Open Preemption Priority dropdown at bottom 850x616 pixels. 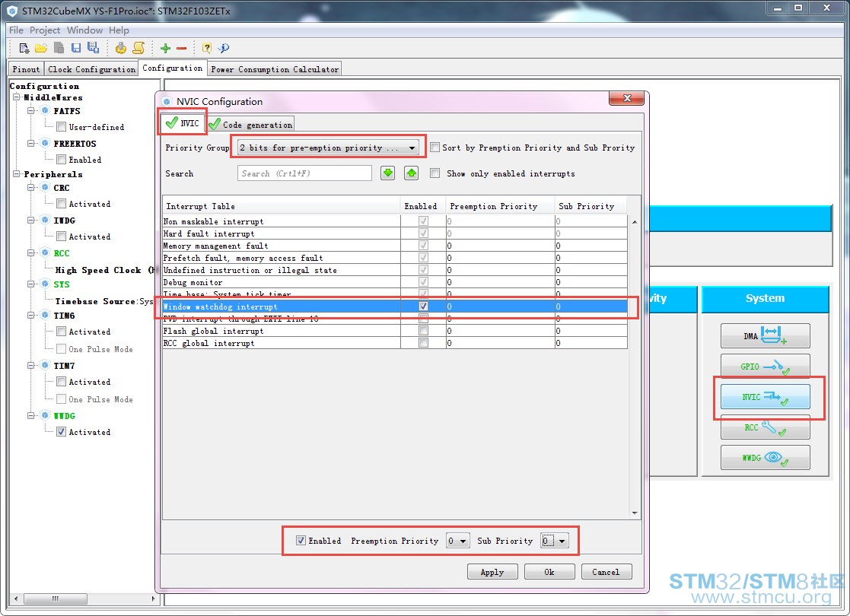pyautogui.click(x=458, y=541)
